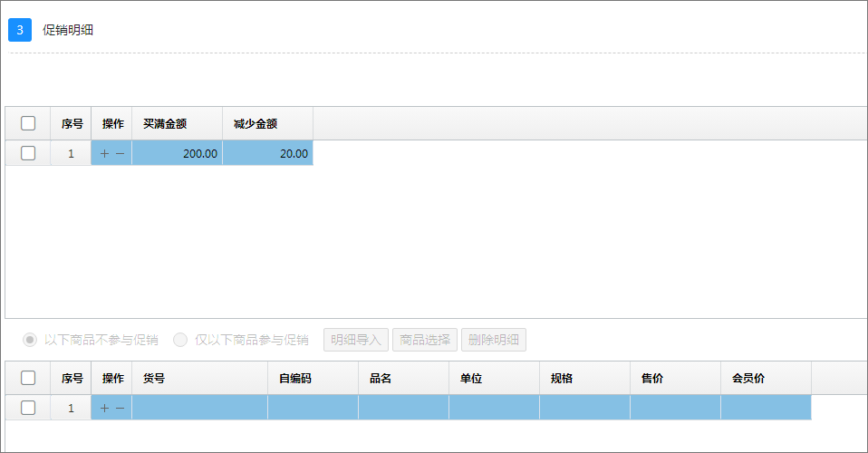Screen dimensions: 868x453
Task: Toggle select-all checkbox in product table header
Action: (28, 378)
